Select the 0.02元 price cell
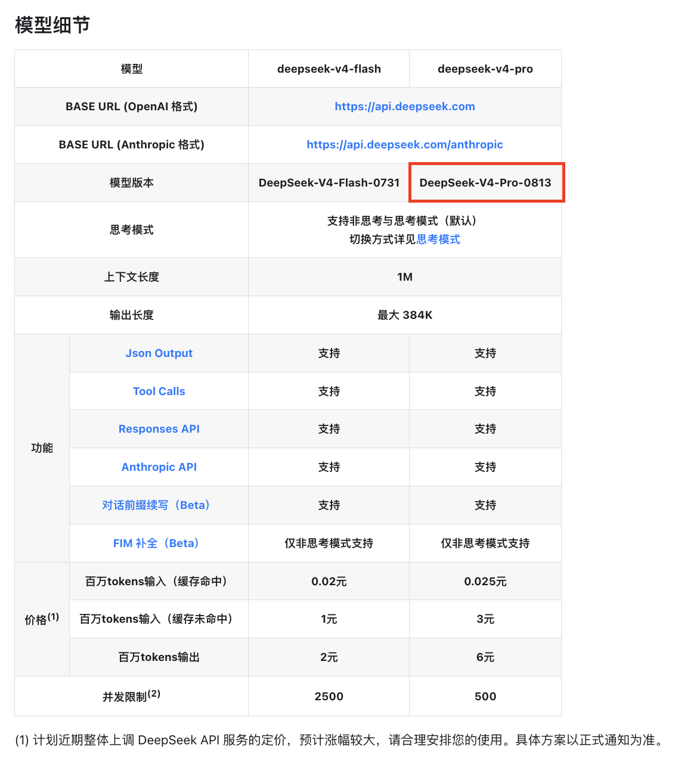This screenshot has height=764, width=700. (329, 582)
